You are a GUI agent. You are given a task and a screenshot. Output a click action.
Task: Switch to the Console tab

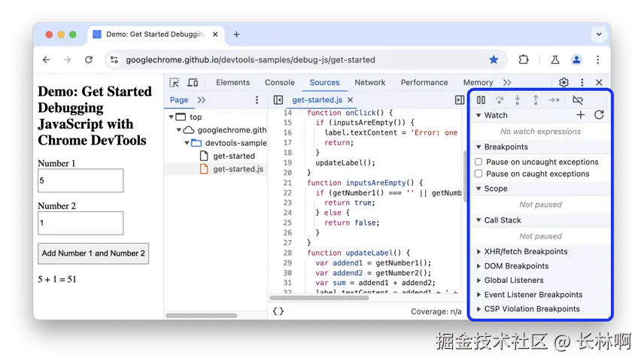[x=280, y=83]
